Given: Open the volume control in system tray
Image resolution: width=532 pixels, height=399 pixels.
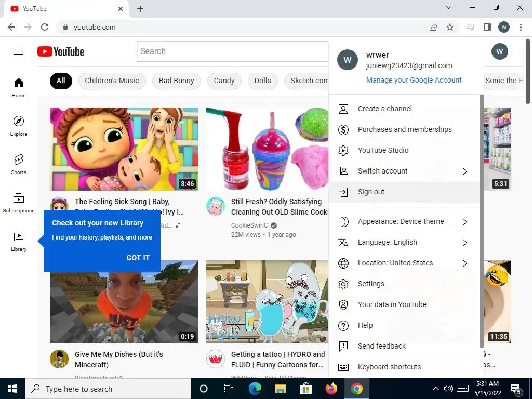Looking at the screenshot, I should 448,389.
